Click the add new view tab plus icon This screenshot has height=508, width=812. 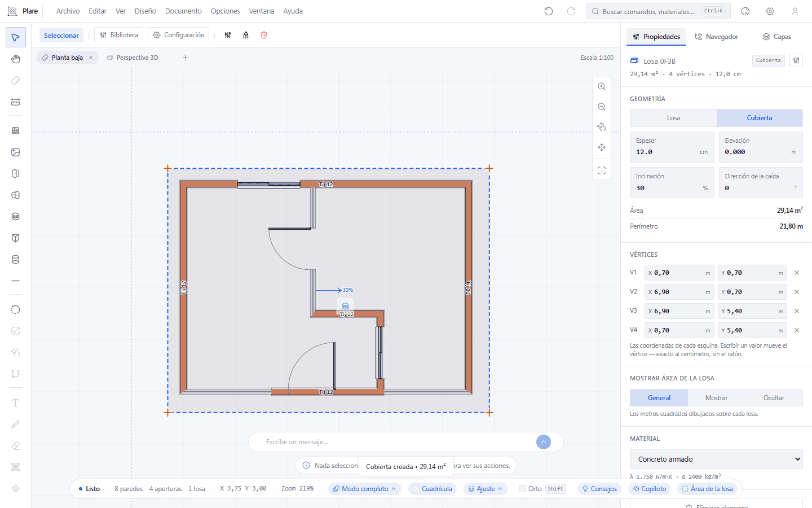(186, 58)
